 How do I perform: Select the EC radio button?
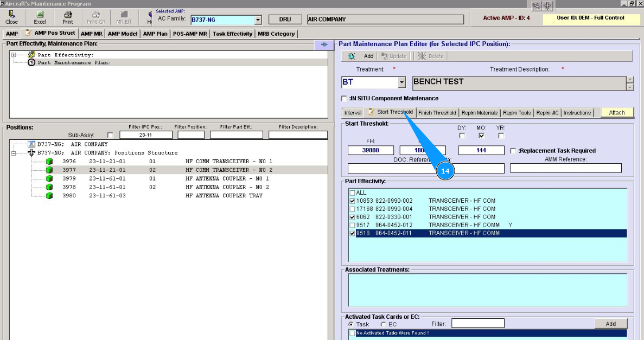coord(383,324)
